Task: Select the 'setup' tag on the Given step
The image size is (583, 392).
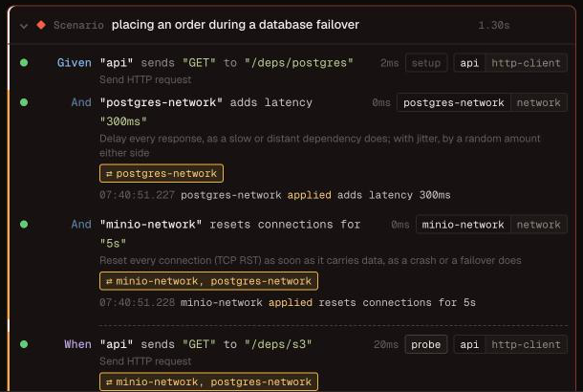Action: (x=426, y=63)
